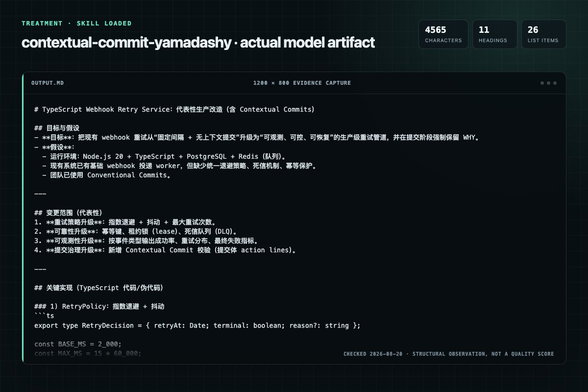Click list item '2. **可靠性升级**'
Viewport: 588px width, 392px height.
(136, 231)
